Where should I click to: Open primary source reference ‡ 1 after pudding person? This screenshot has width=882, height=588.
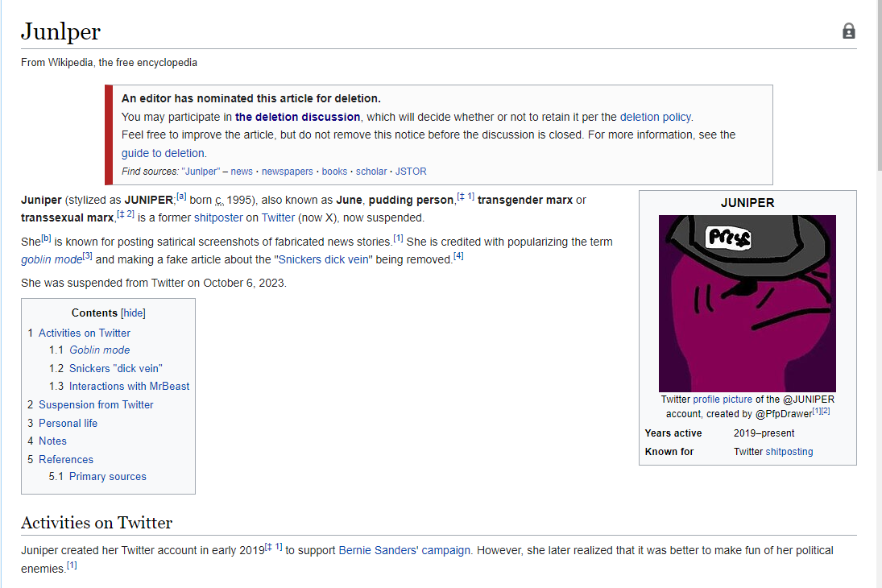tap(466, 197)
